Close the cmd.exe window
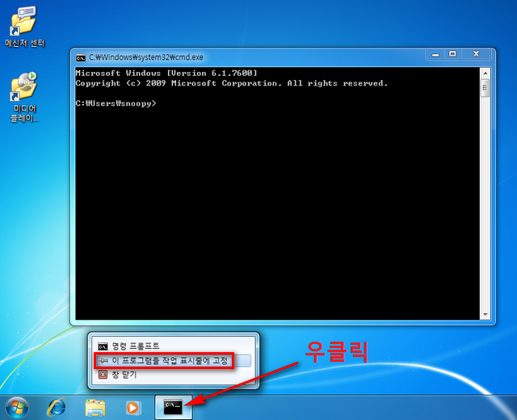 [476, 54]
